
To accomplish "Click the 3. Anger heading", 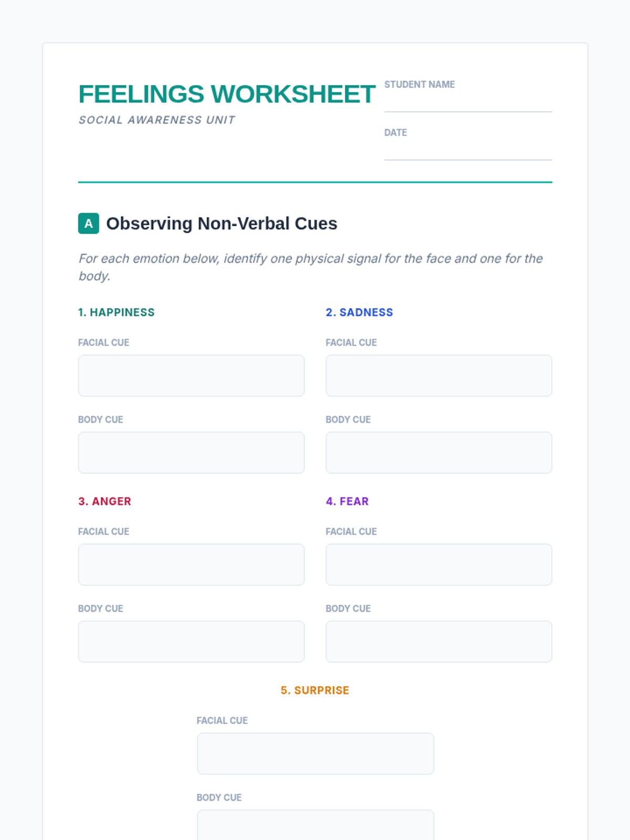I will pos(105,501).
